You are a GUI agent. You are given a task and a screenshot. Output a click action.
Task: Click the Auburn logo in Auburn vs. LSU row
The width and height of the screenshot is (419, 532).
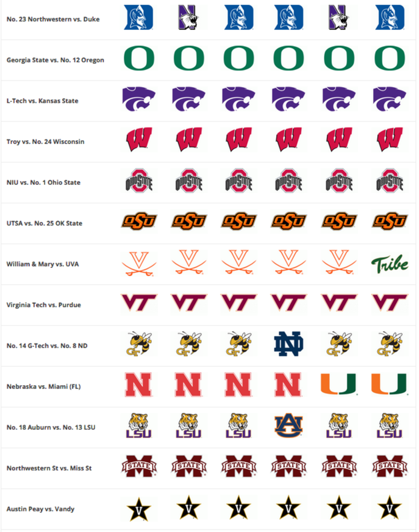[x=289, y=426]
